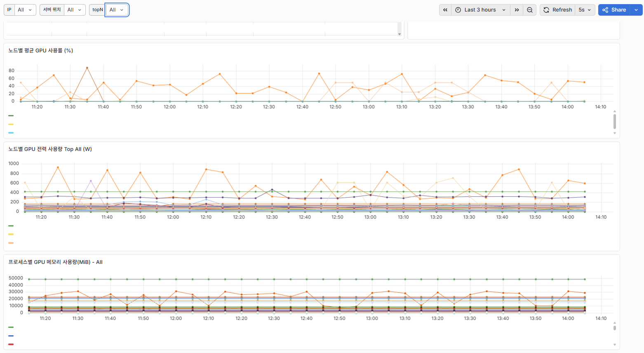Viewport: 644px width, 353px height.
Task: Open the topN All dropdown
Action: pyautogui.click(x=117, y=10)
